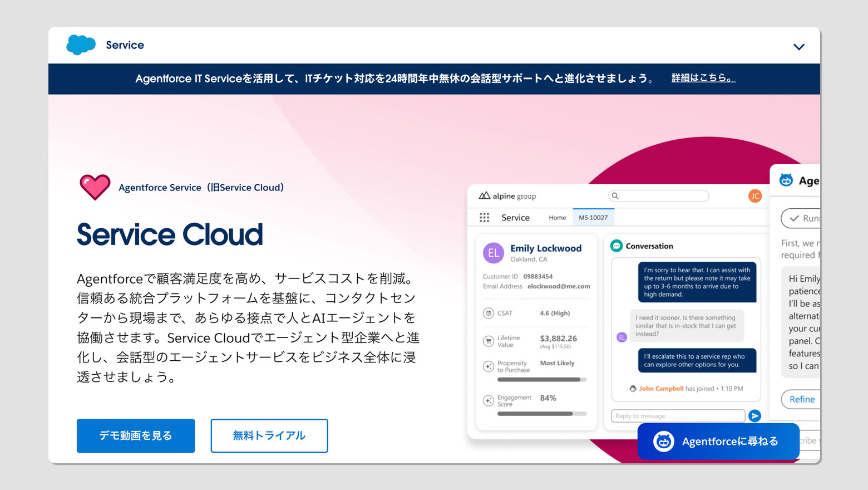
Task: Click the Customer ID 09883454 value
Action: click(537, 276)
